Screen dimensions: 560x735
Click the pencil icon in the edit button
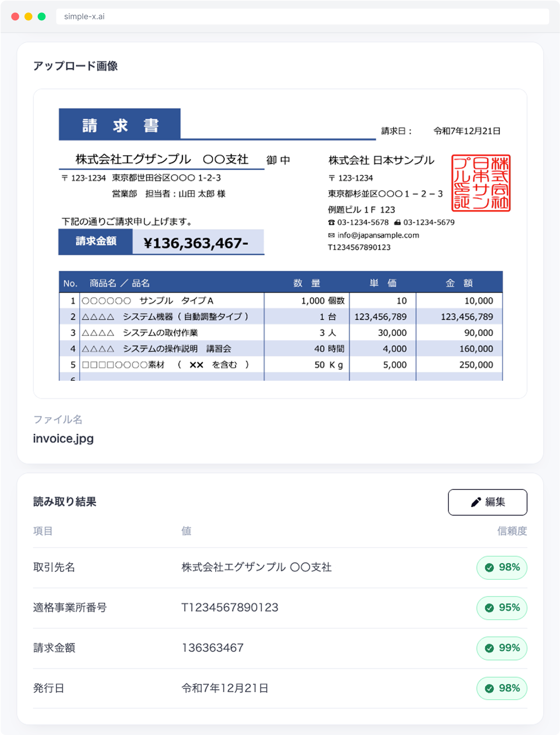[x=476, y=502]
